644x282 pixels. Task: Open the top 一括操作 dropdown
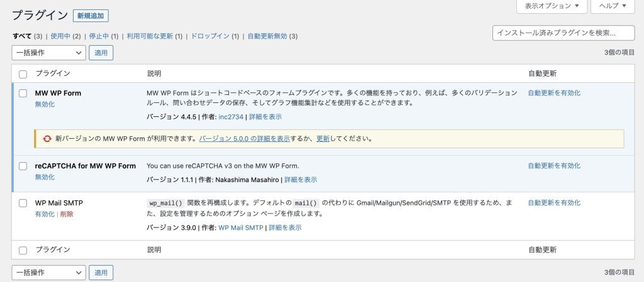(48, 53)
